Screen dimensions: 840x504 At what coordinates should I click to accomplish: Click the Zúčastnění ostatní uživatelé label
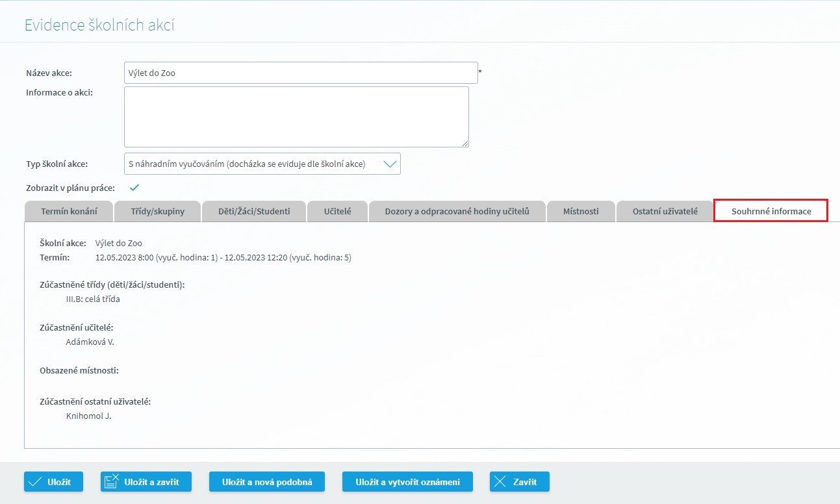[95, 401]
